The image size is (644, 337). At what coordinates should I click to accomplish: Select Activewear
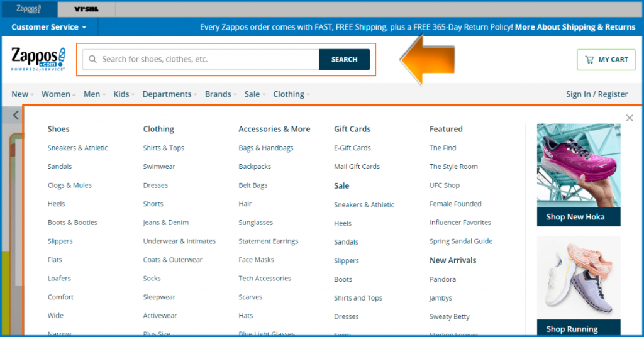click(x=160, y=316)
